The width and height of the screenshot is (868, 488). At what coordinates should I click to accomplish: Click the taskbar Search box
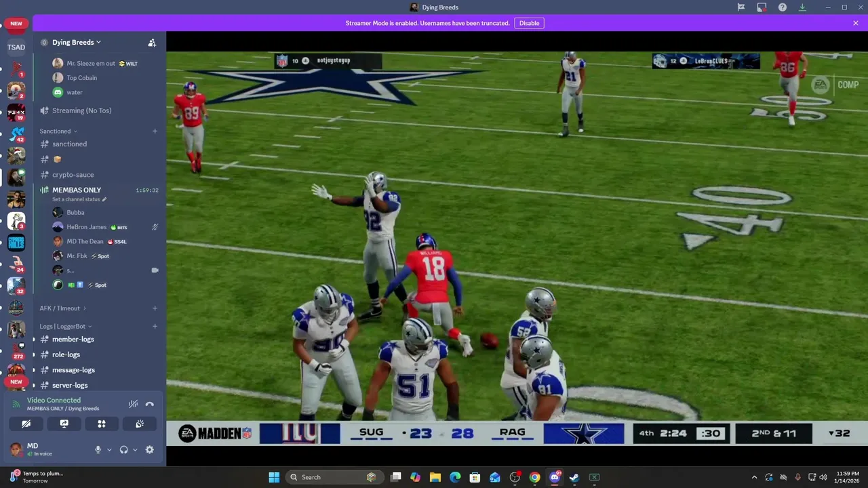[334, 477]
